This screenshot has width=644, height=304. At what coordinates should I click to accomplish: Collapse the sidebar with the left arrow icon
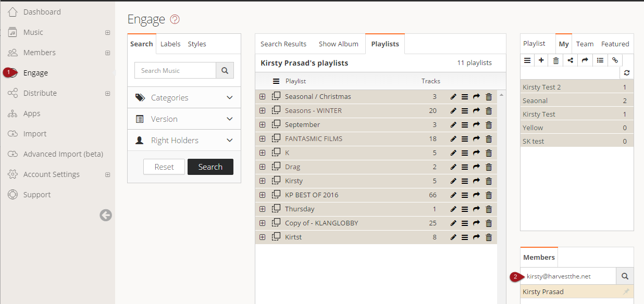(106, 215)
